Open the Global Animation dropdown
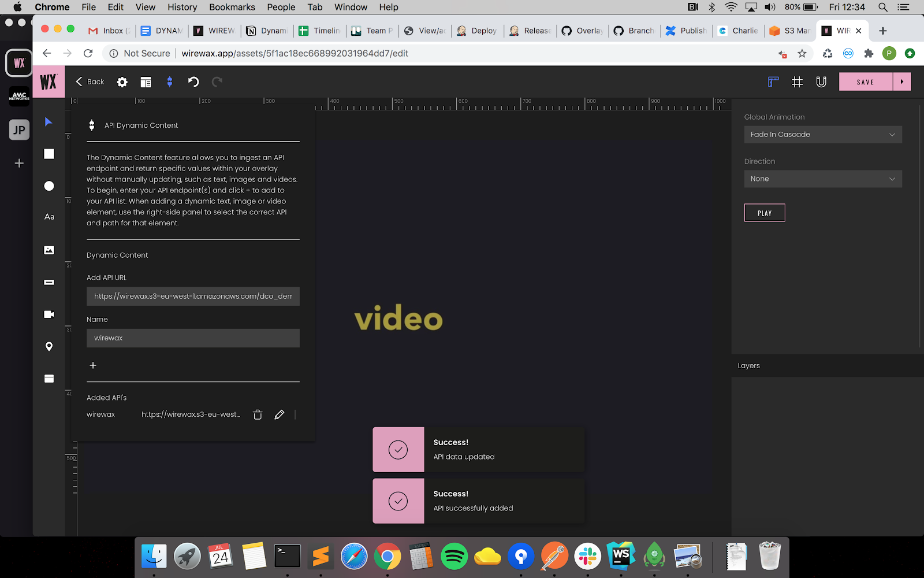 tap(822, 135)
